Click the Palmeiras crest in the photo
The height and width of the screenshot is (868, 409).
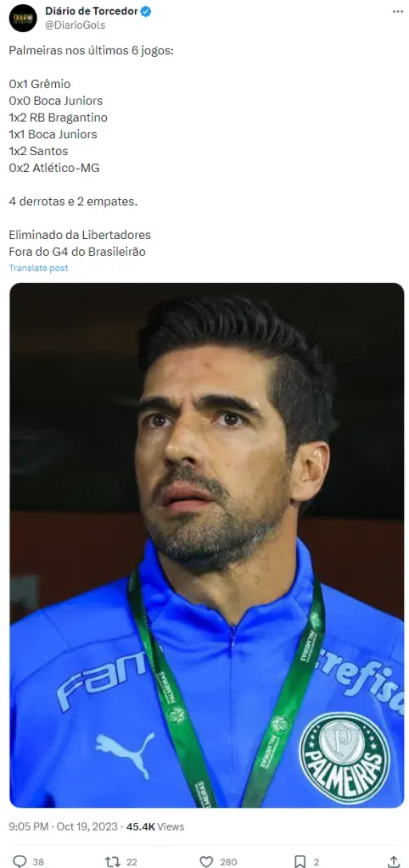[x=345, y=757]
